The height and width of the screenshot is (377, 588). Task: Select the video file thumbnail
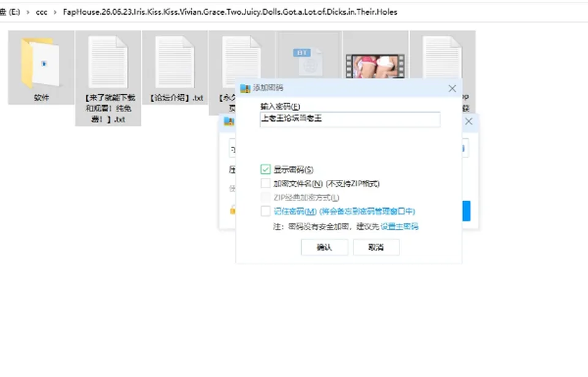(x=375, y=67)
